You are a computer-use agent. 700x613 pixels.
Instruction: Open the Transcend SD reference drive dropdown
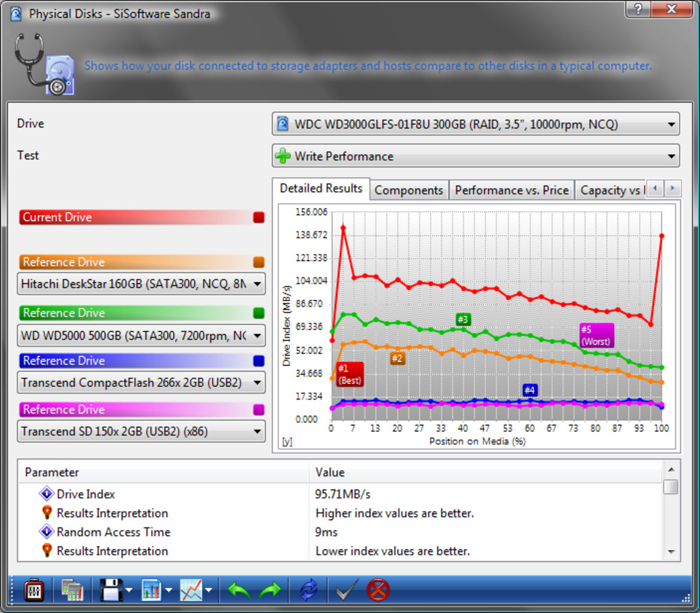141,431
